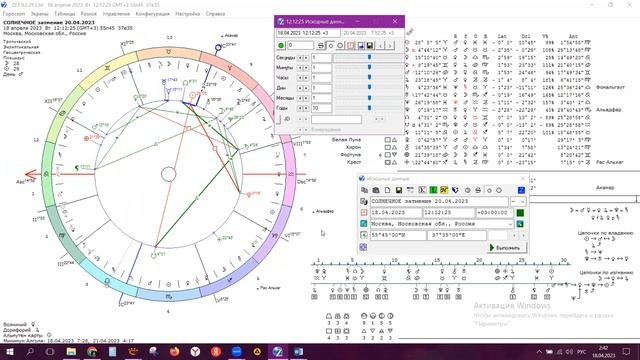The width and height of the screenshot is (640, 360).
Task: Click the time field showing 12:12:25
Action: coord(449,213)
